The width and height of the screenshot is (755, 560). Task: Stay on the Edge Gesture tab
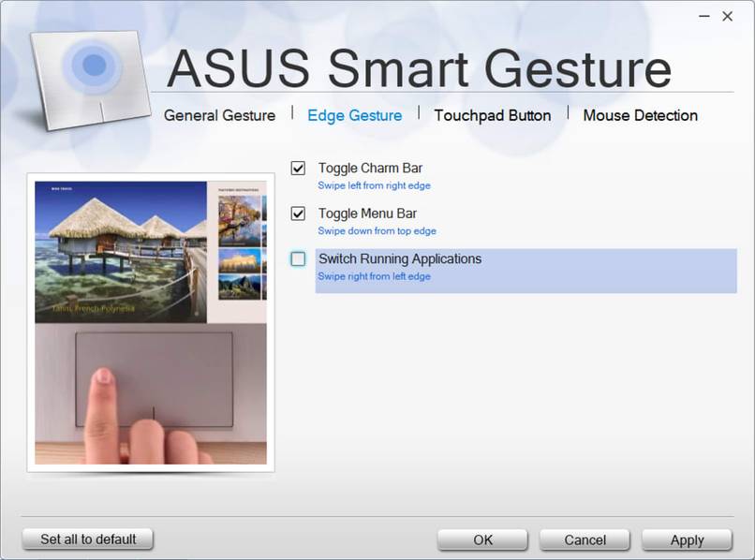[x=354, y=115]
